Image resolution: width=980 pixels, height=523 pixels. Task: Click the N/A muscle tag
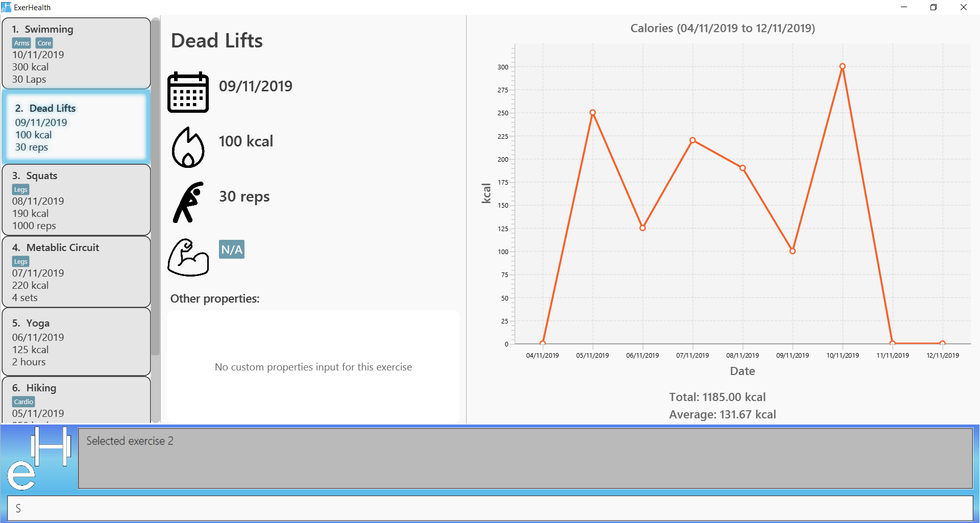click(232, 250)
